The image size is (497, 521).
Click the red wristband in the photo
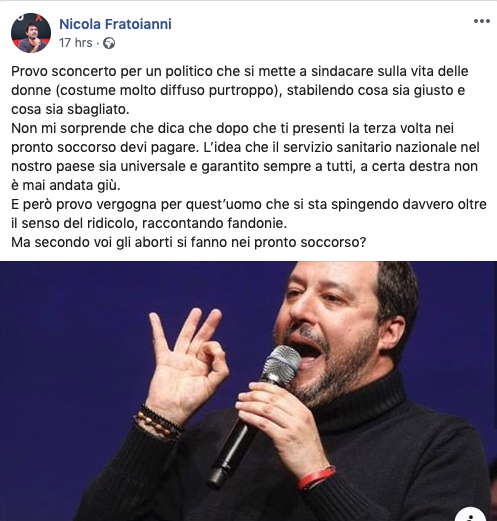pyautogui.click(x=315, y=478)
